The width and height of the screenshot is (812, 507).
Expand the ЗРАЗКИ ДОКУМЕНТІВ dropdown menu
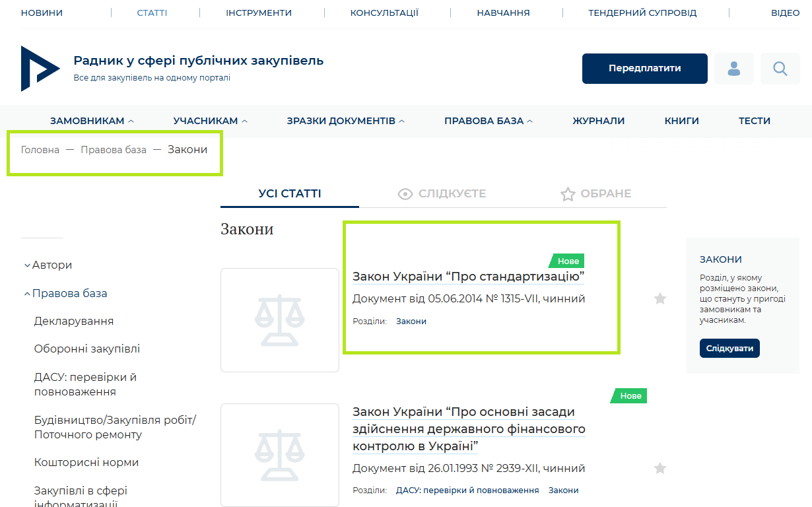click(346, 121)
